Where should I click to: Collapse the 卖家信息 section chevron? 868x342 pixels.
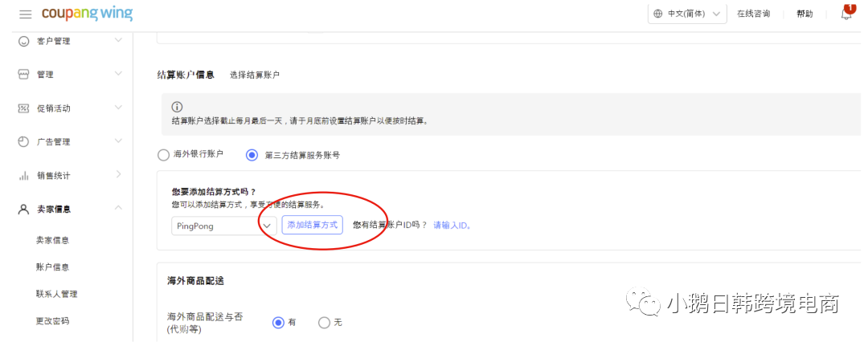click(118, 207)
